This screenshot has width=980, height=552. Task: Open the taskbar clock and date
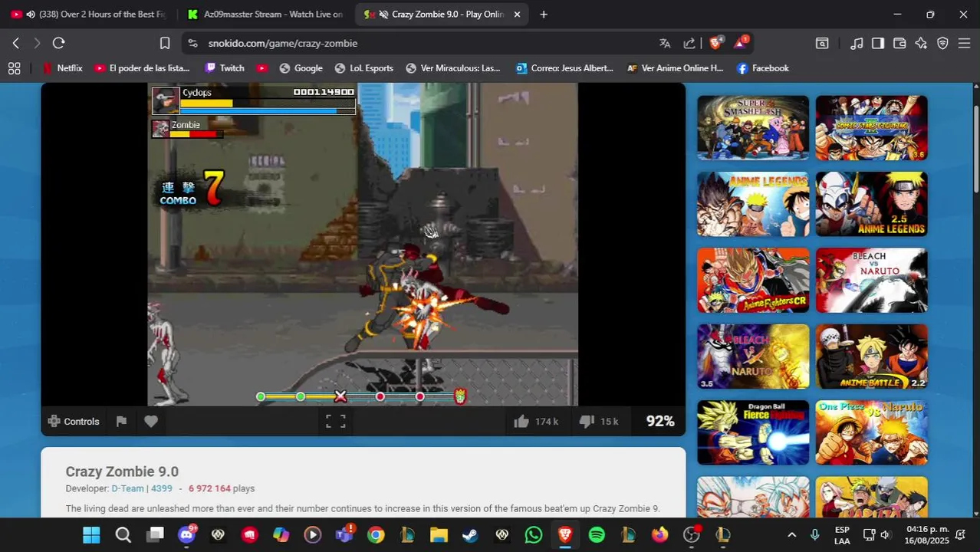pyautogui.click(x=928, y=534)
